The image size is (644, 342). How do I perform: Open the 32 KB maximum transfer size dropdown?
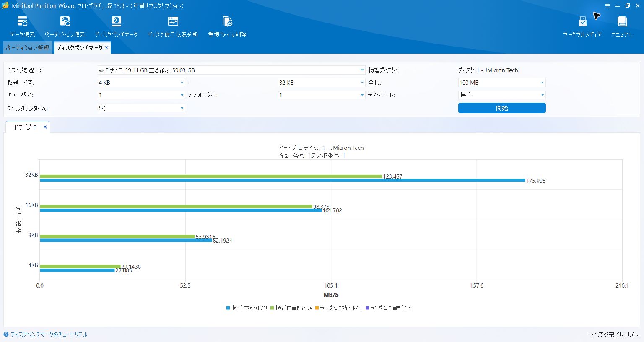click(322, 83)
